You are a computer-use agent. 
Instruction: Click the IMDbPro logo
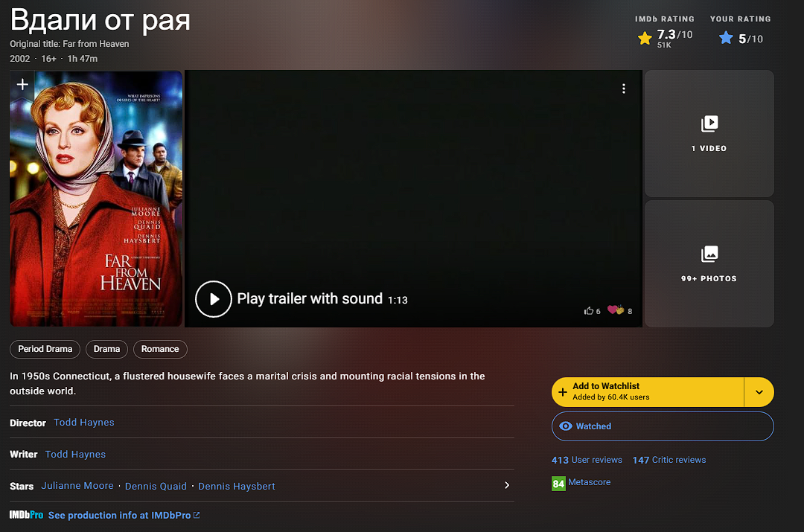26,515
